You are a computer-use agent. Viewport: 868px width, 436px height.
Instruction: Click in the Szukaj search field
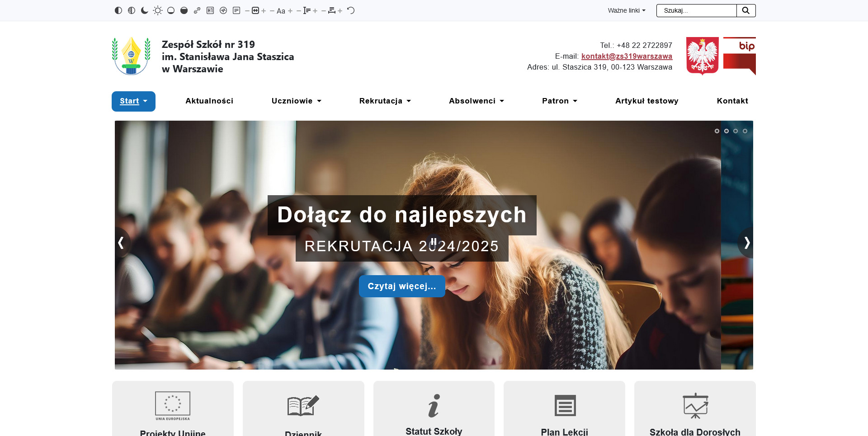[x=696, y=10]
